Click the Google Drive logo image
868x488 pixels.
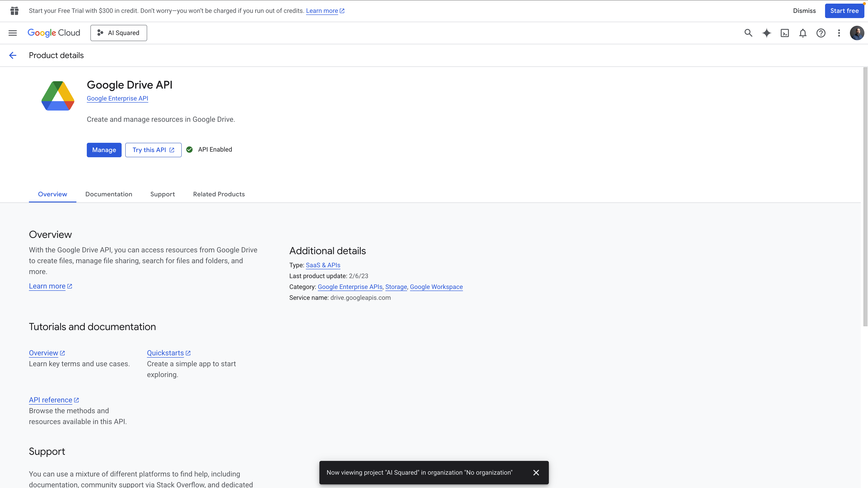[x=58, y=96]
